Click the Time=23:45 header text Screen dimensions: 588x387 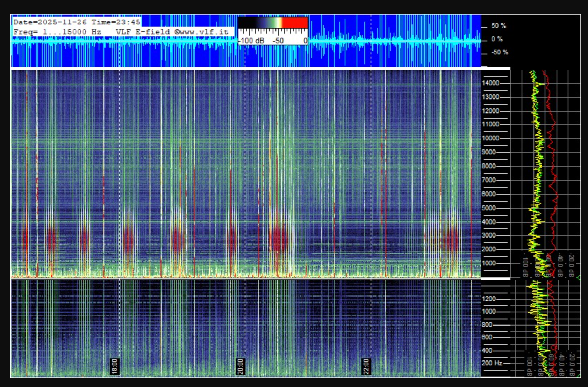coord(116,22)
